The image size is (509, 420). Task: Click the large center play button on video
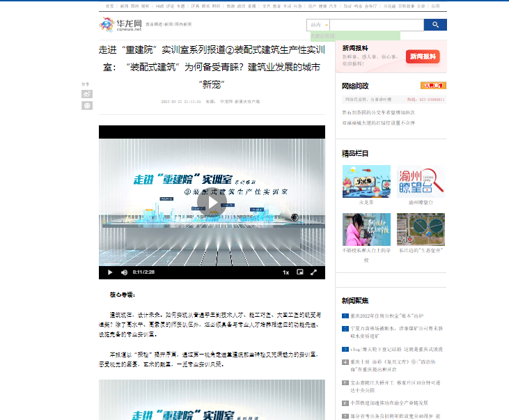coord(212,202)
